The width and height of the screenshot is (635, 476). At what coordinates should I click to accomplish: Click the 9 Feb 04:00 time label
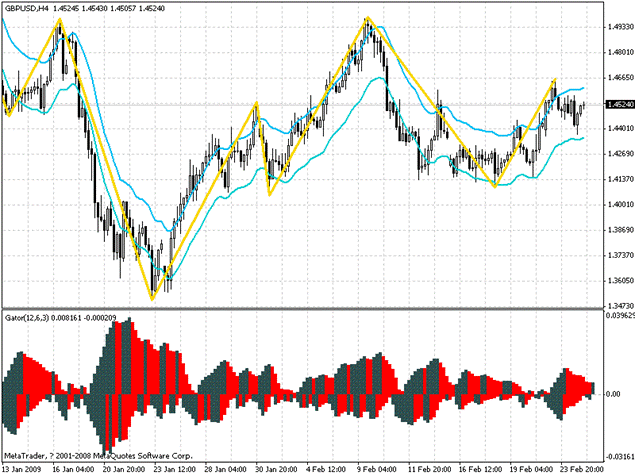377,470
